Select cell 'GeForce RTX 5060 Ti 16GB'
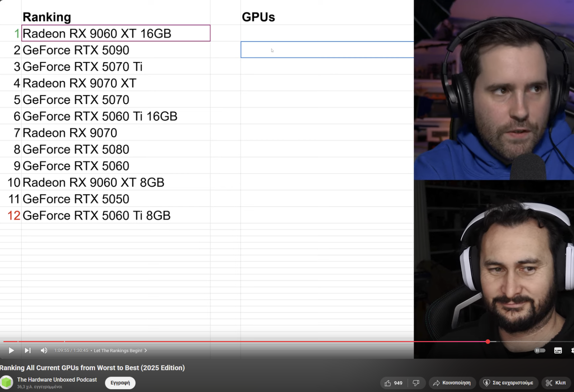Screen dimensions: 574x392 tap(116, 116)
